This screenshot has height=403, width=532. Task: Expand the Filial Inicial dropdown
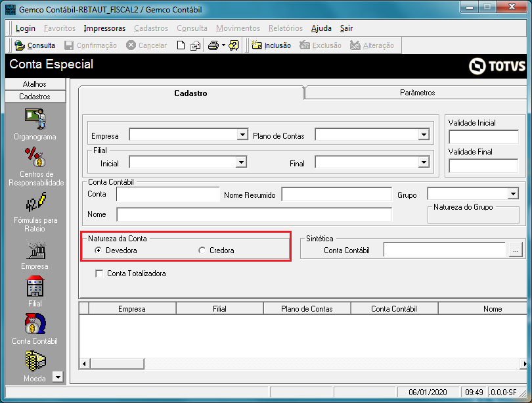241,162
